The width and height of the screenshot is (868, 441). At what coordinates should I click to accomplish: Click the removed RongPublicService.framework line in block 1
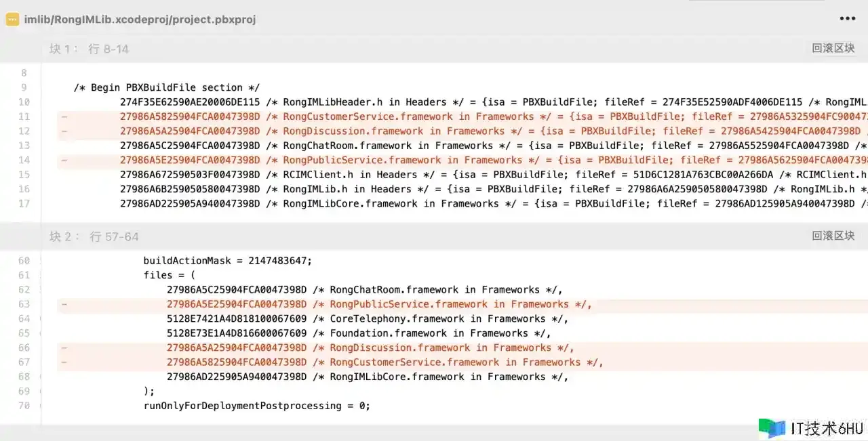407,161
